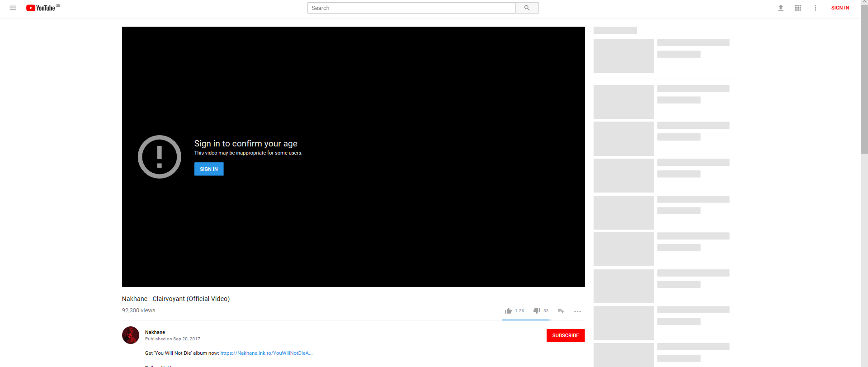868x367 pixels.
Task: Click the upload video icon
Action: click(x=780, y=8)
